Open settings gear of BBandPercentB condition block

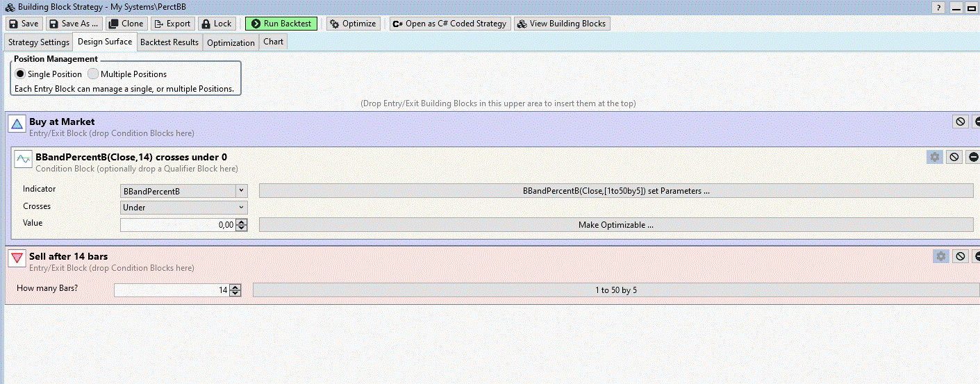[935, 157]
